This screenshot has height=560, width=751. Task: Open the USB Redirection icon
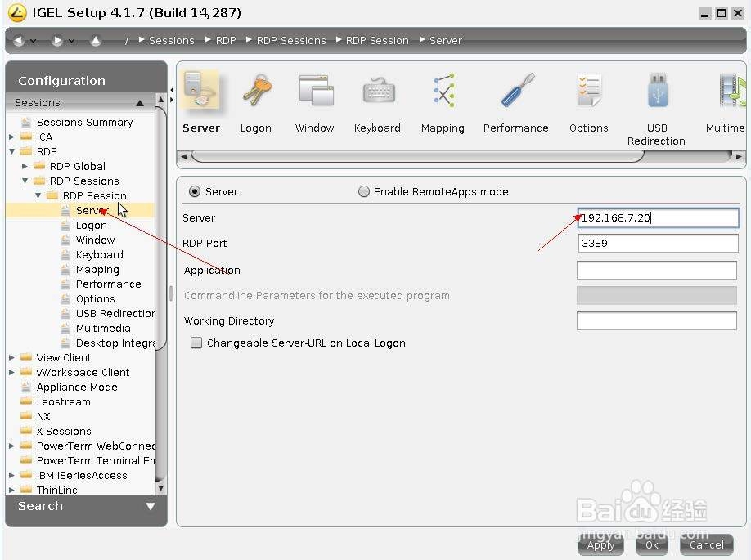point(658,90)
